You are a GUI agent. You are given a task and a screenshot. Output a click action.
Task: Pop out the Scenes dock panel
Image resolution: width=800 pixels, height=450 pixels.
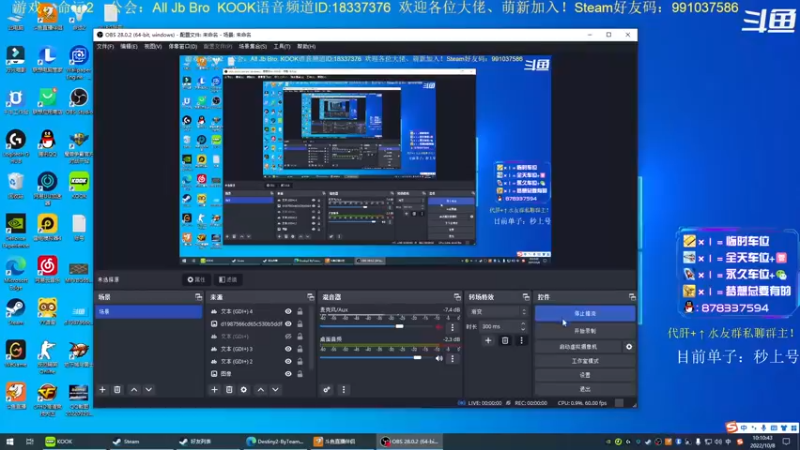coord(198,297)
